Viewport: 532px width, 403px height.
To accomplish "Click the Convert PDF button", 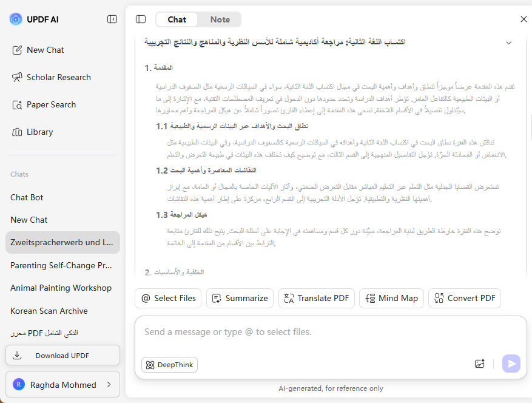I will coord(465,299).
